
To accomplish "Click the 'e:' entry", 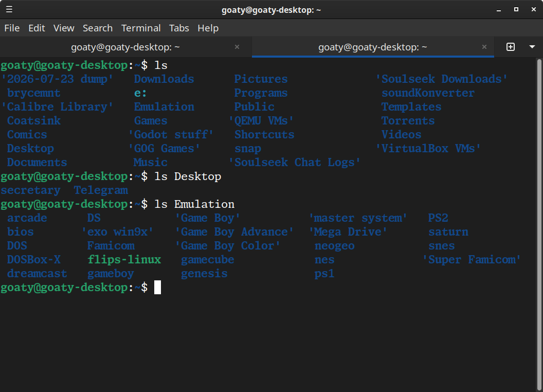I will coord(140,93).
